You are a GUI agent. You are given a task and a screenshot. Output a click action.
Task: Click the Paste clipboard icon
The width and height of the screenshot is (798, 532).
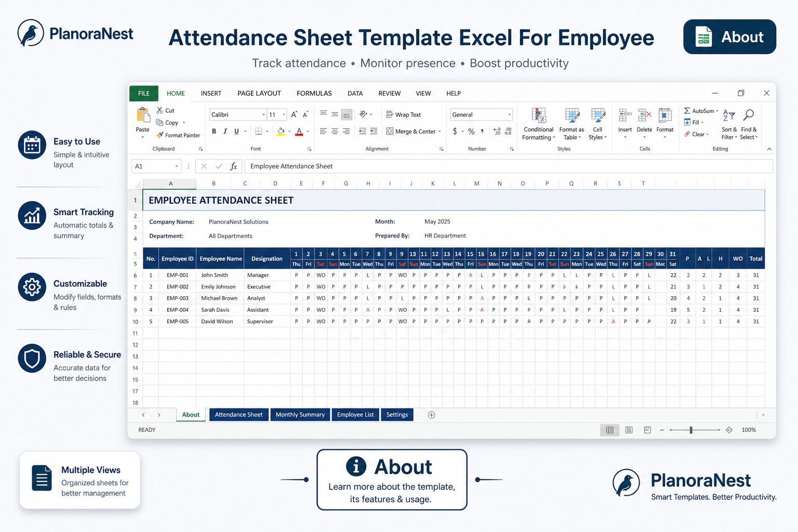[x=143, y=115]
